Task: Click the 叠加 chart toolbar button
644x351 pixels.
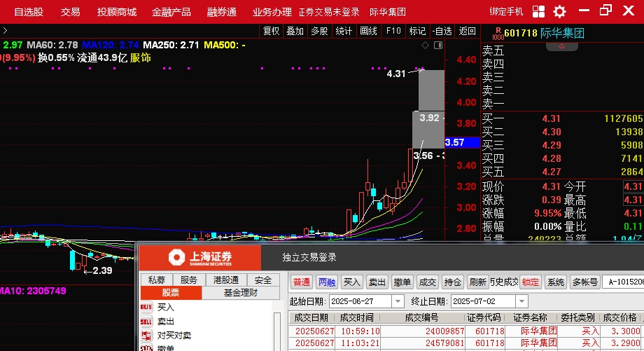Action: click(295, 31)
